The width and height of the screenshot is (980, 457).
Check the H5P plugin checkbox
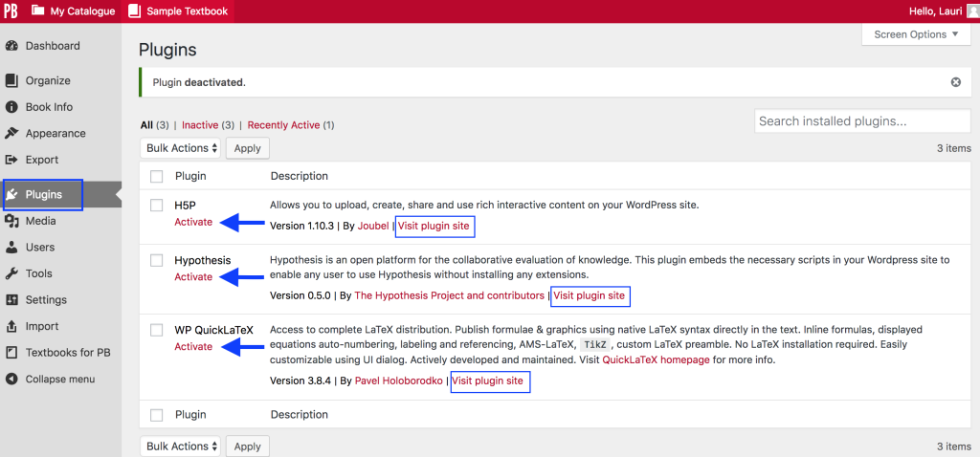157,205
